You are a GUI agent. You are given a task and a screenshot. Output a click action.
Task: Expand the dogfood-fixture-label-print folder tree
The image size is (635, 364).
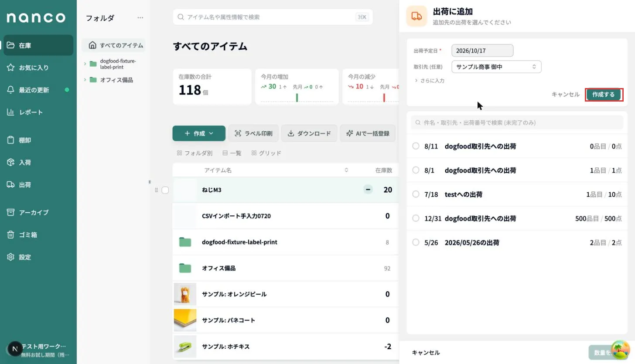tap(85, 64)
